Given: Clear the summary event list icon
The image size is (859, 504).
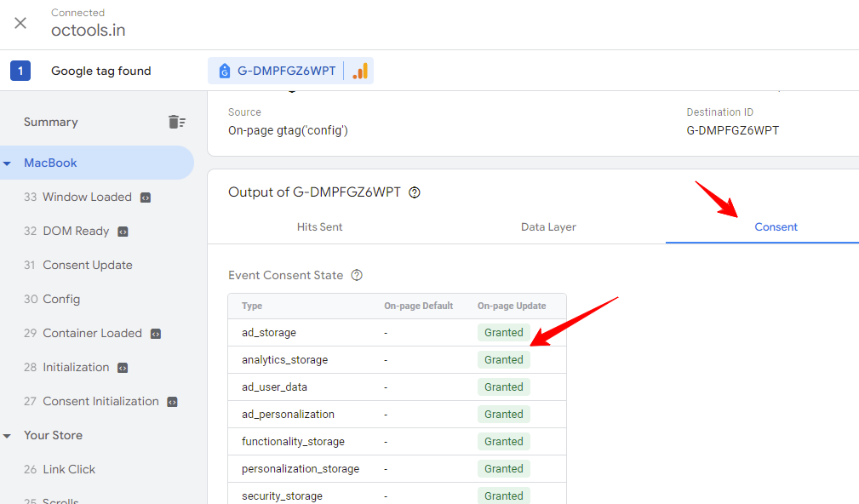Looking at the screenshot, I should [176, 122].
